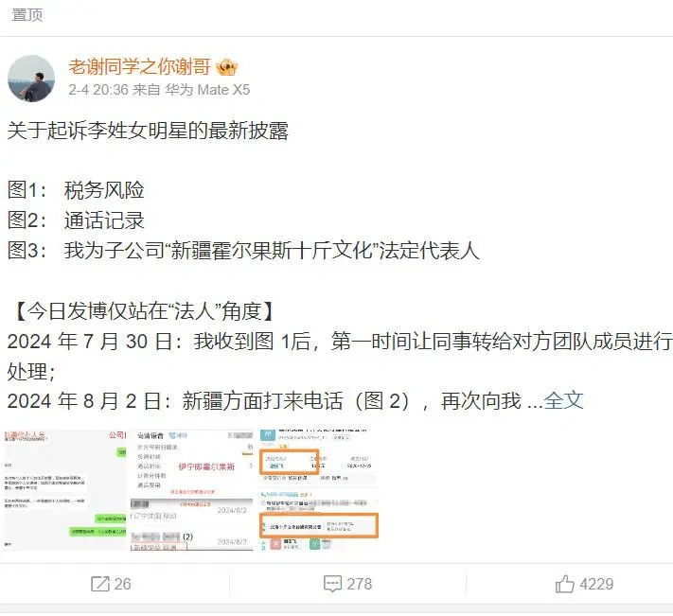Click repost count 26
The image size is (673, 616).
(122, 584)
